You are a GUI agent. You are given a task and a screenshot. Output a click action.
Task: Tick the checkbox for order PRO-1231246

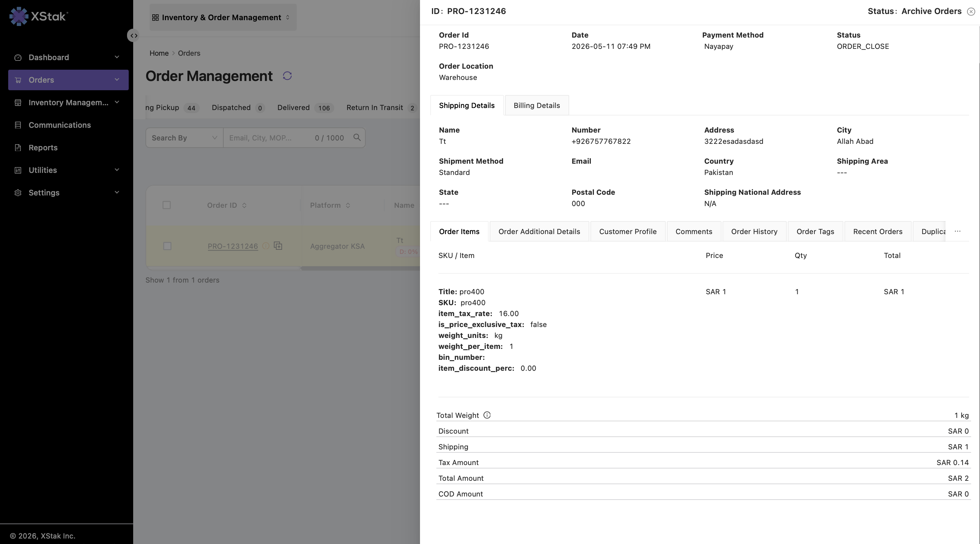coord(167,246)
